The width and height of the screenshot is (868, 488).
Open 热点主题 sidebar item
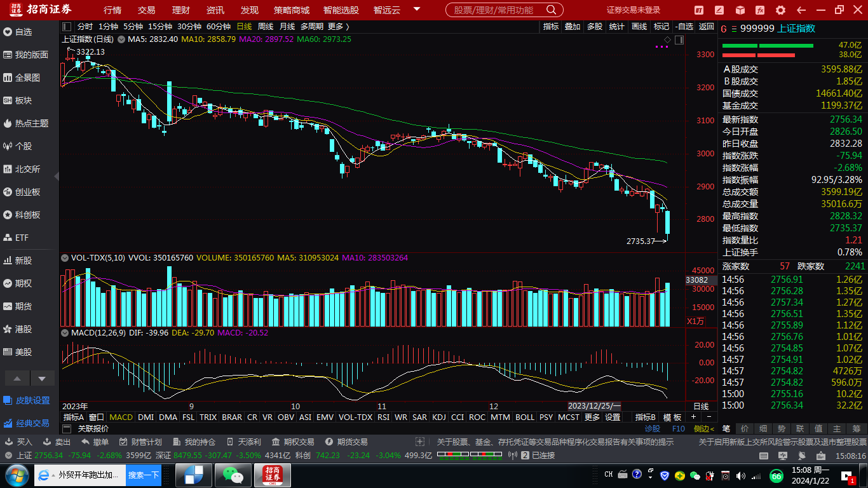[x=27, y=123]
